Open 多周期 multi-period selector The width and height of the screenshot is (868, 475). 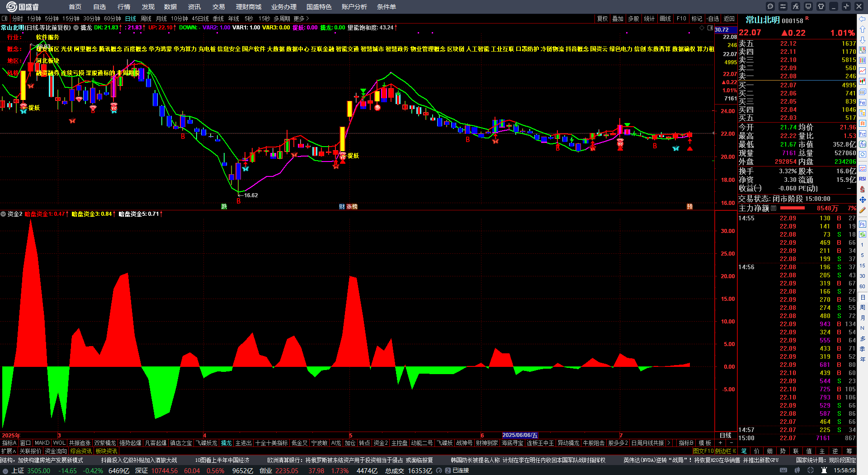282,19
